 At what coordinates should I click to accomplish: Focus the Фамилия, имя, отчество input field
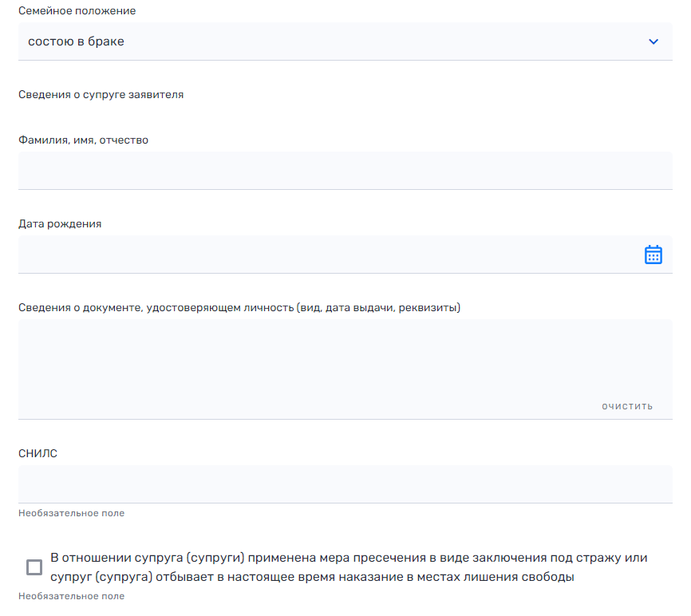pos(345,171)
